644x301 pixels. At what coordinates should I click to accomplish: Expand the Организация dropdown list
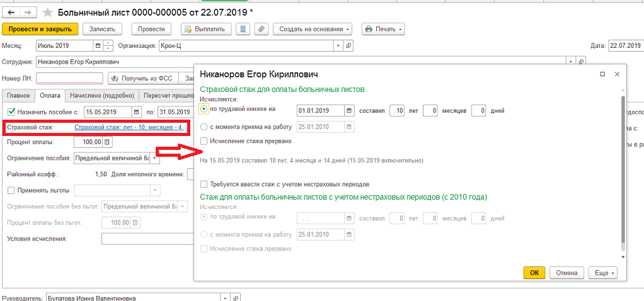click(338, 46)
